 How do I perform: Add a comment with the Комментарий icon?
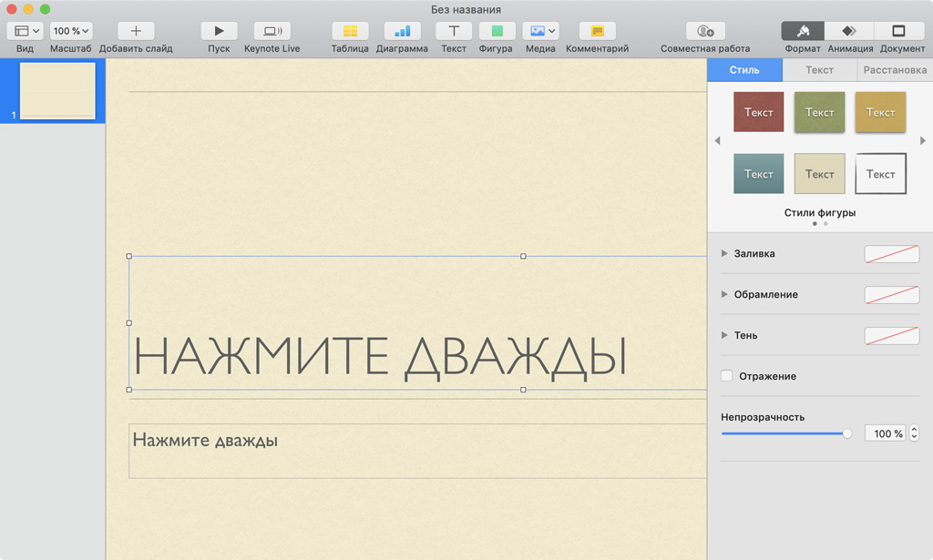click(x=598, y=31)
